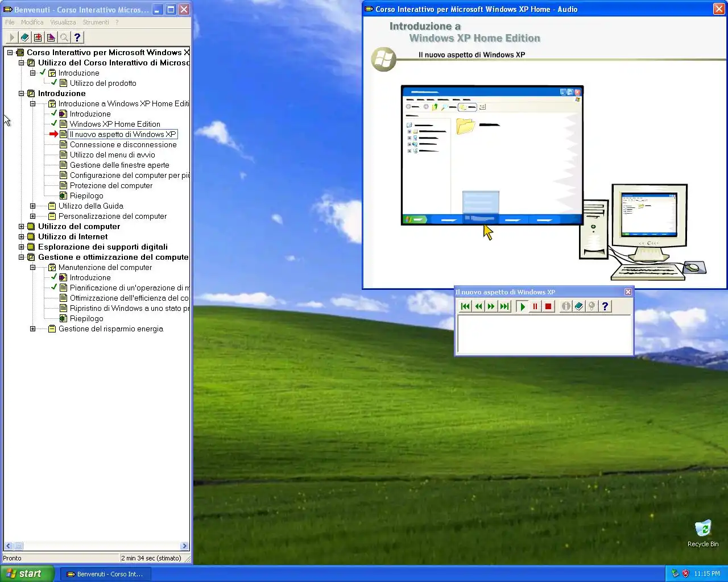Open the teal book icon in lesson player
The width and height of the screenshot is (728, 582).
579,306
